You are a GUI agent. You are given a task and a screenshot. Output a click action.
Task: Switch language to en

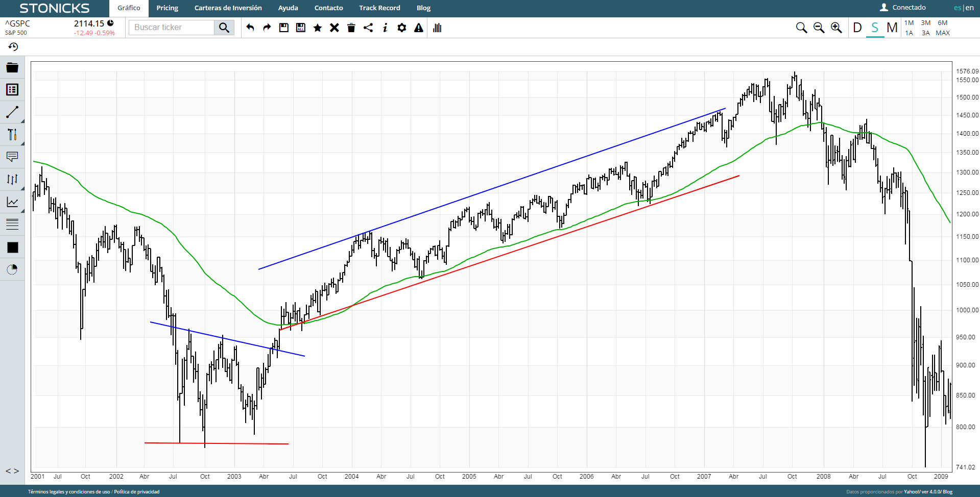click(970, 8)
